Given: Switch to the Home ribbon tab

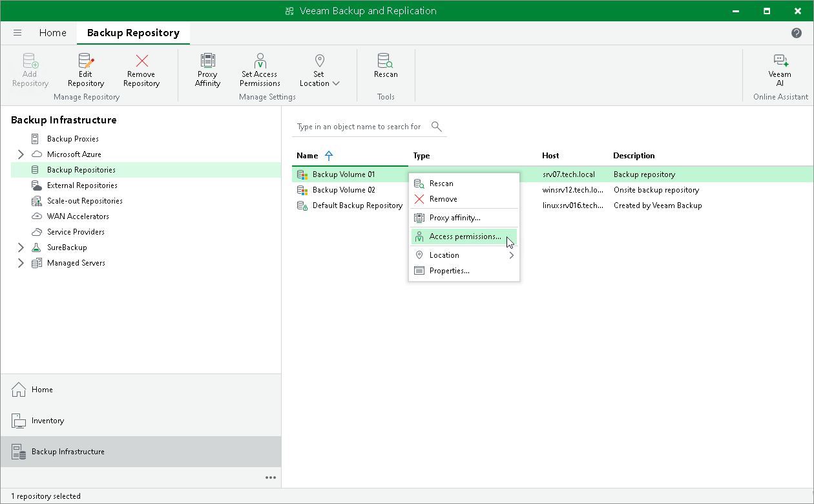Looking at the screenshot, I should [x=53, y=33].
